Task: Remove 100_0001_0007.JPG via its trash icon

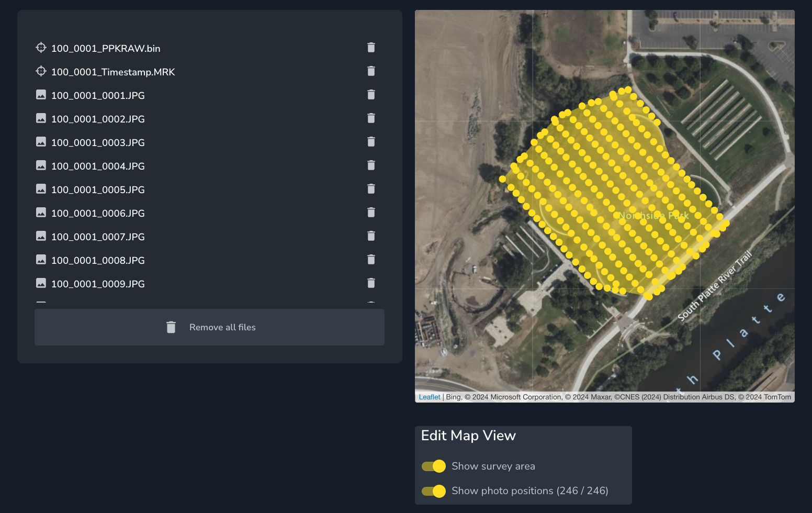Action: coord(371,236)
